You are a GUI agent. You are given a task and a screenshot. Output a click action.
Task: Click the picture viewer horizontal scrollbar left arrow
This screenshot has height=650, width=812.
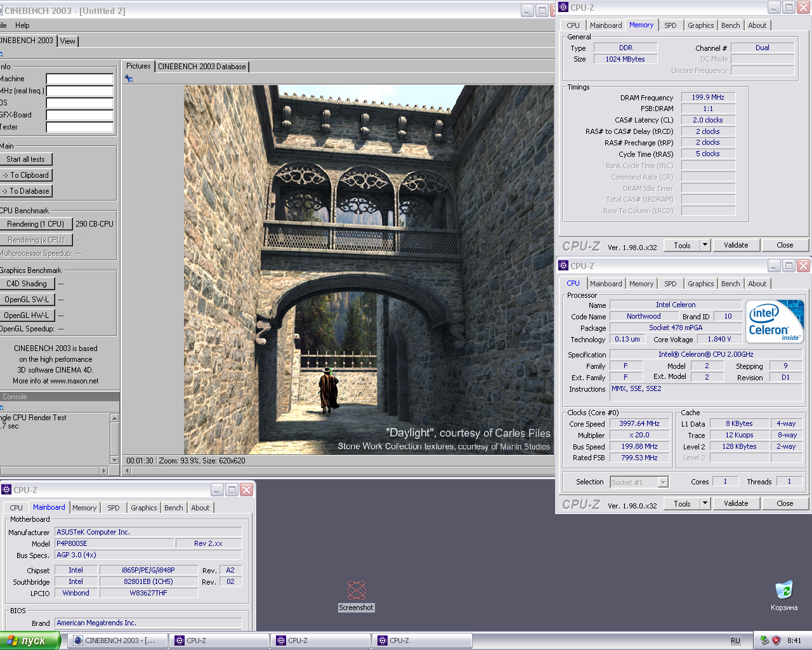tap(127, 470)
